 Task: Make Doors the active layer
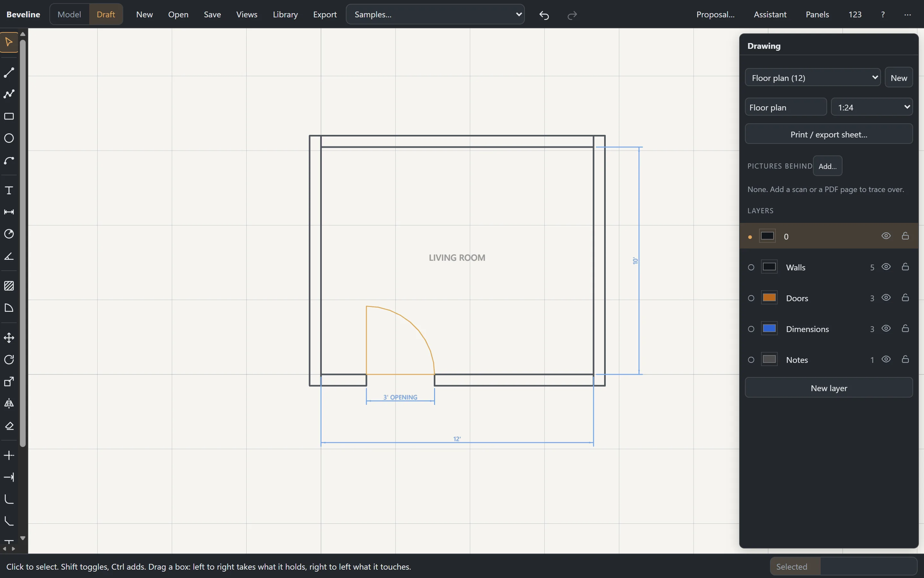coord(751,298)
